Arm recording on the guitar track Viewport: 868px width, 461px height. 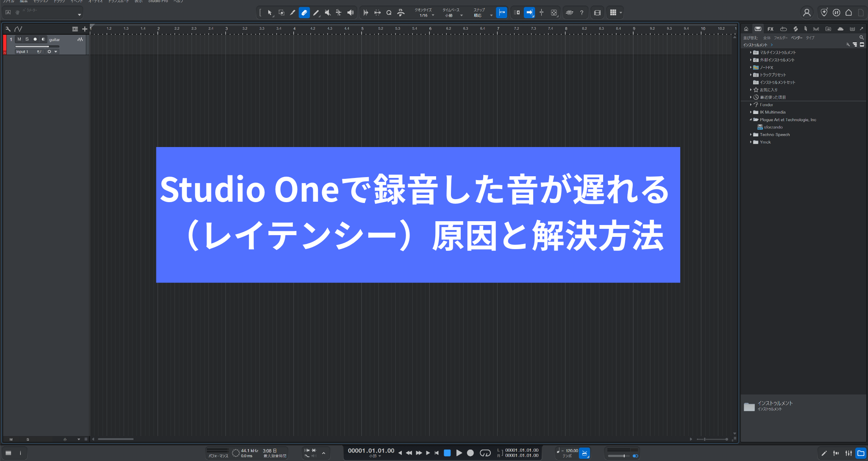tap(35, 39)
